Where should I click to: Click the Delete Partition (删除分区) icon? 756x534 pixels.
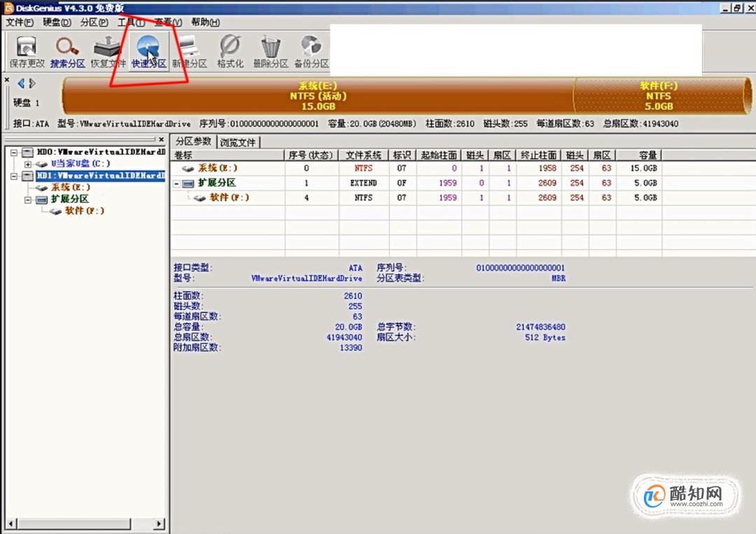tap(270, 52)
